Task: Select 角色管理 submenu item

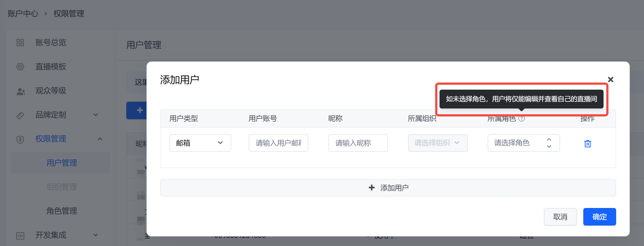Action: click(x=62, y=211)
